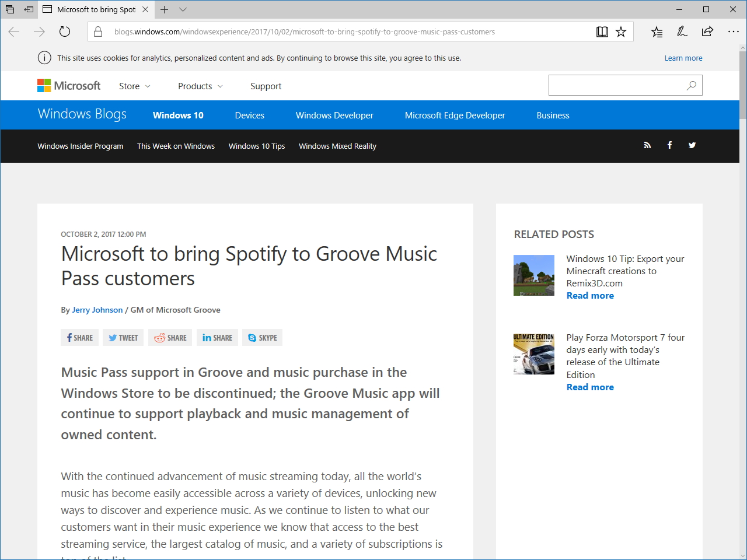Open the Play Forza Motorsport 7 post title
747x560 pixels.
625,356
